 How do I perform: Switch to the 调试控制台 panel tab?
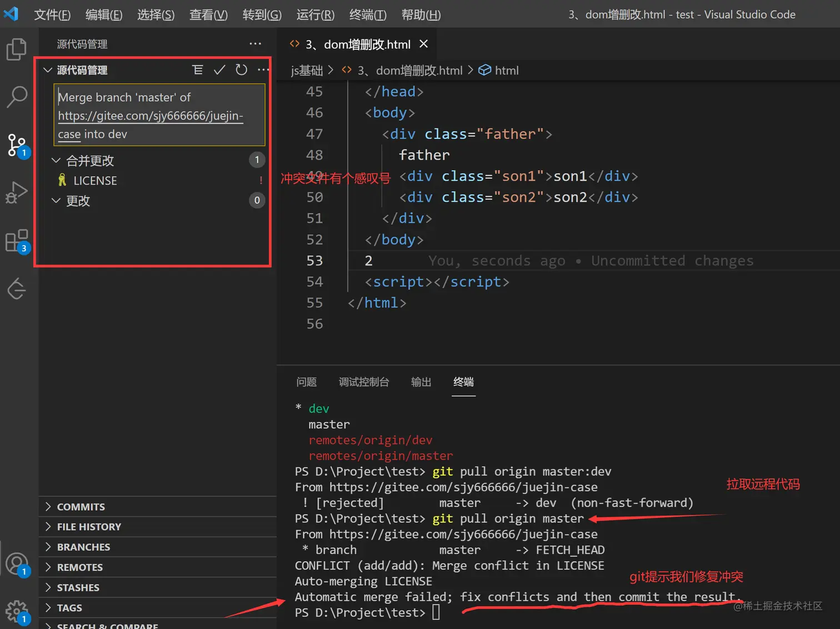coord(364,382)
